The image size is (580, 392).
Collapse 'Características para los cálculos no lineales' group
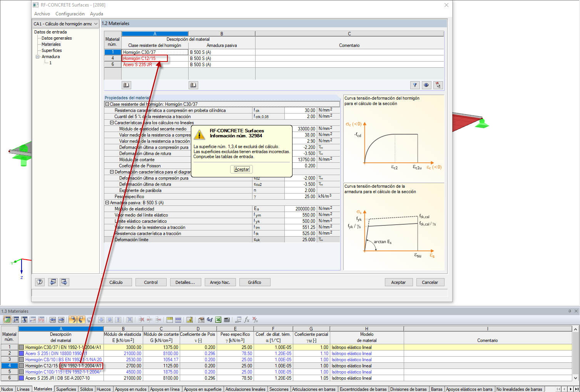(x=112, y=123)
